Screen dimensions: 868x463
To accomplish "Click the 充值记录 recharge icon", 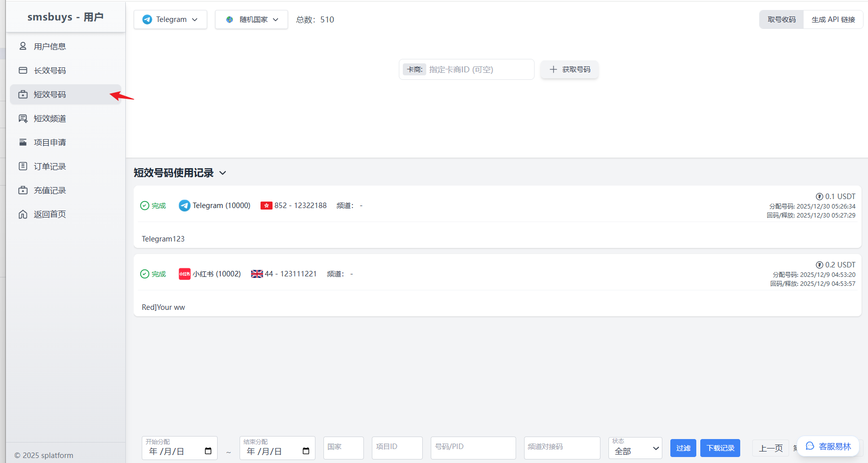I will [x=23, y=190].
